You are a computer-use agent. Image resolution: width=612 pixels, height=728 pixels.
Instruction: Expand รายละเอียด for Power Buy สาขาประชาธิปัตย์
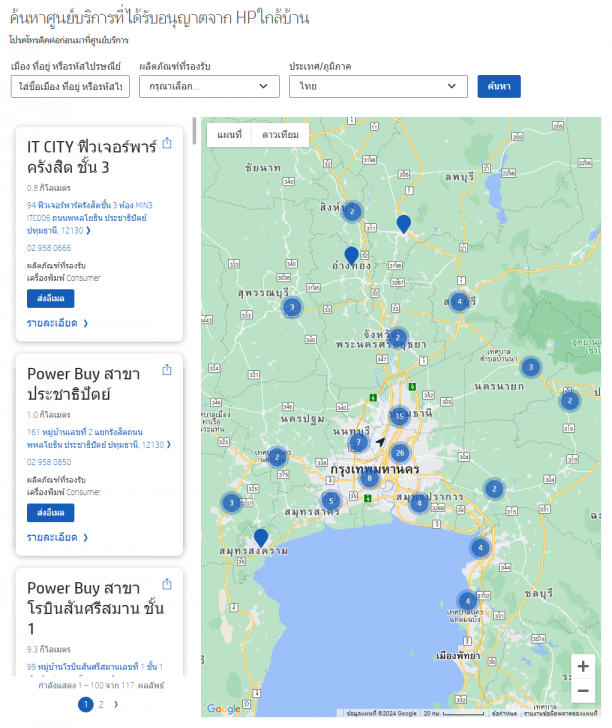(57, 537)
